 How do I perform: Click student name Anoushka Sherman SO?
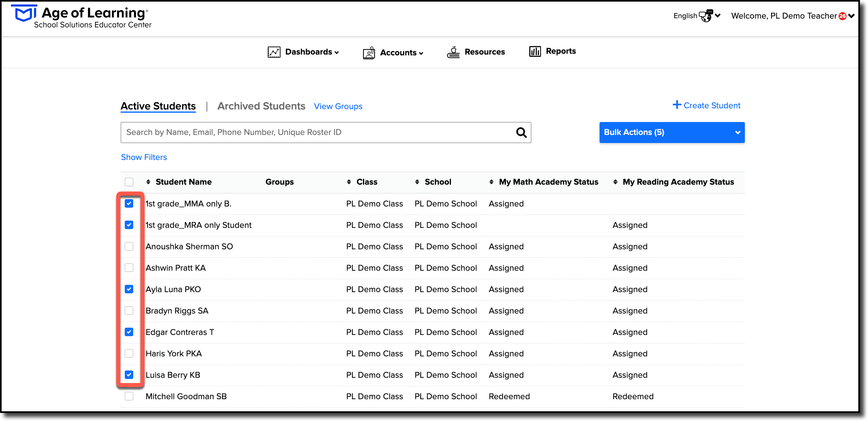pyautogui.click(x=189, y=246)
